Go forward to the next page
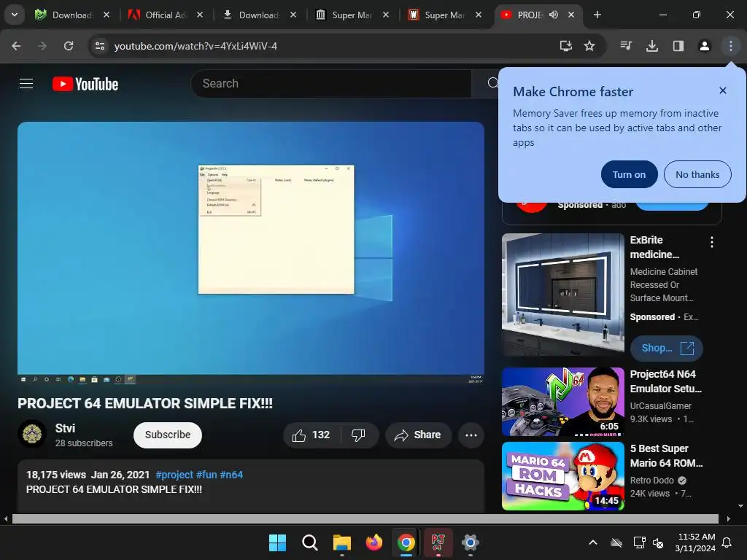 pyautogui.click(x=42, y=46)
